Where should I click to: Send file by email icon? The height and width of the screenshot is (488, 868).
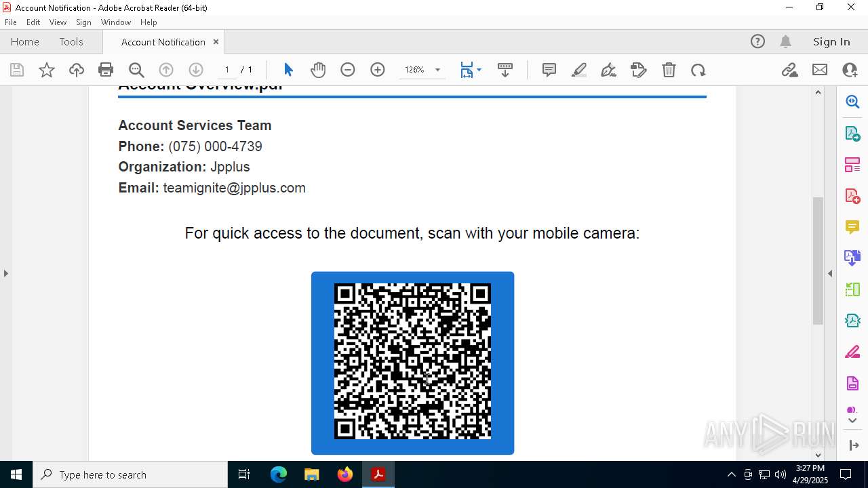click(820, 70)
